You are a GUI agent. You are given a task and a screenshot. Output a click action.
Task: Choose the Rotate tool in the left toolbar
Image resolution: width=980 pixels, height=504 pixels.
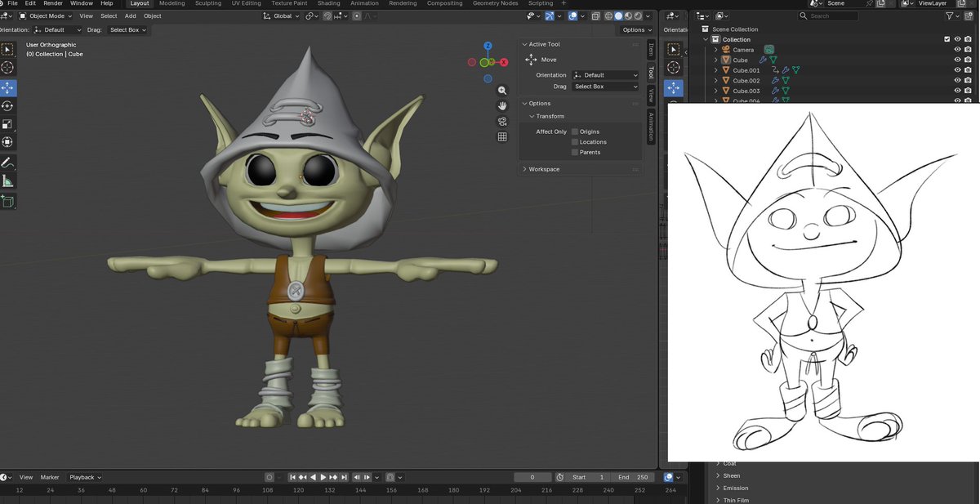[8, 106]
